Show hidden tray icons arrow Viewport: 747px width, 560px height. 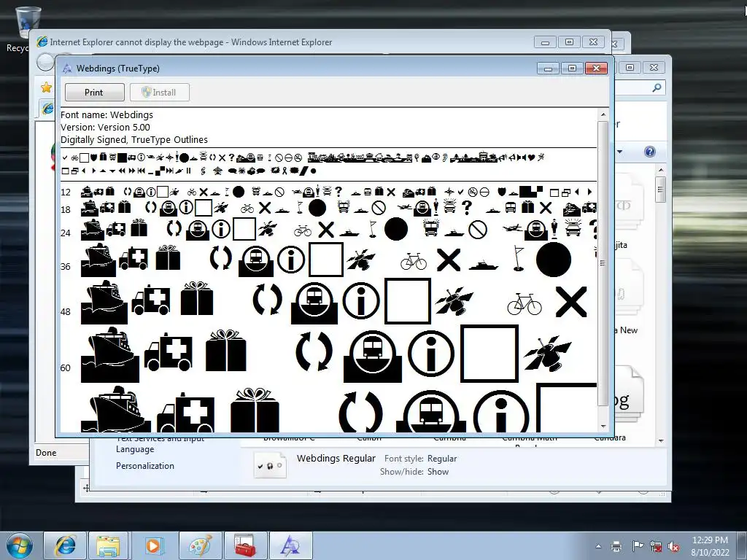pyautogui.click(x=598, y=546)
